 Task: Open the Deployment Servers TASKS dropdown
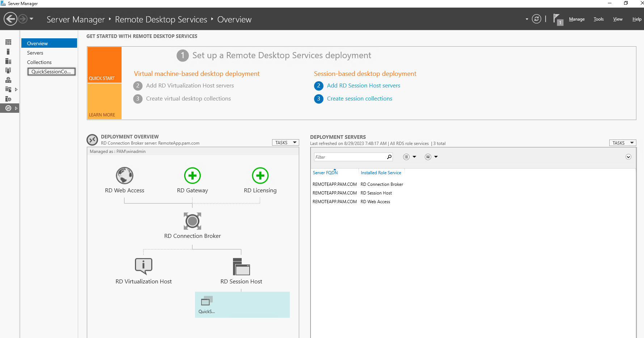pyautogui.click(x=622, y=143)
